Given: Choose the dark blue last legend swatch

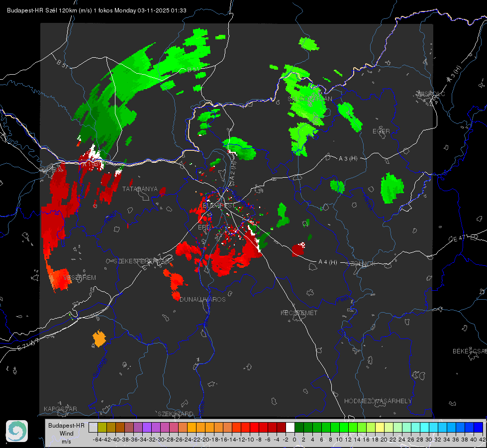Looking at the screenshot, I should [479, 427].
